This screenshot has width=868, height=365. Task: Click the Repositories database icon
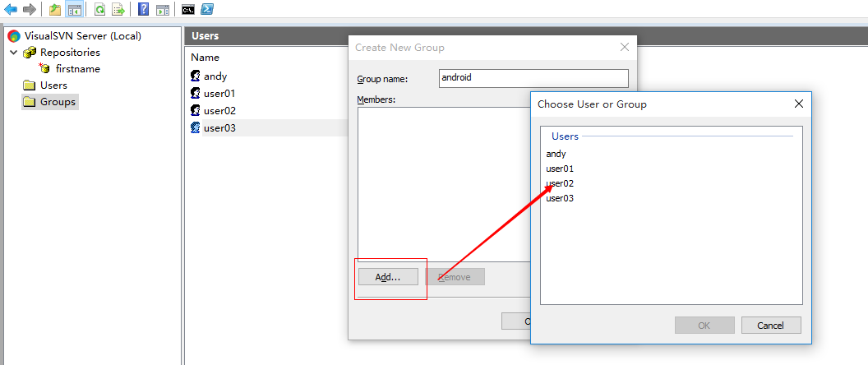tap(30, 53)
